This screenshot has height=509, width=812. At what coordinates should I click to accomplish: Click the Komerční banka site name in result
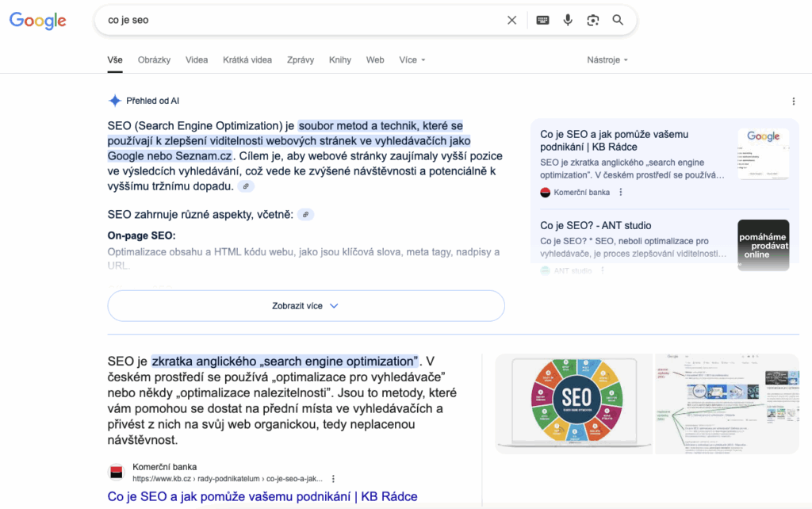[x=165, y=467]
